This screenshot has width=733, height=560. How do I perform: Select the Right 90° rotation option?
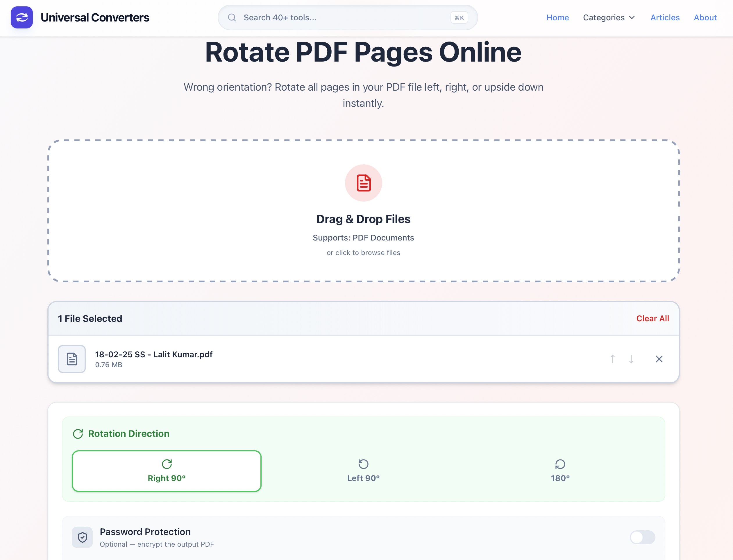pos(167,471)
